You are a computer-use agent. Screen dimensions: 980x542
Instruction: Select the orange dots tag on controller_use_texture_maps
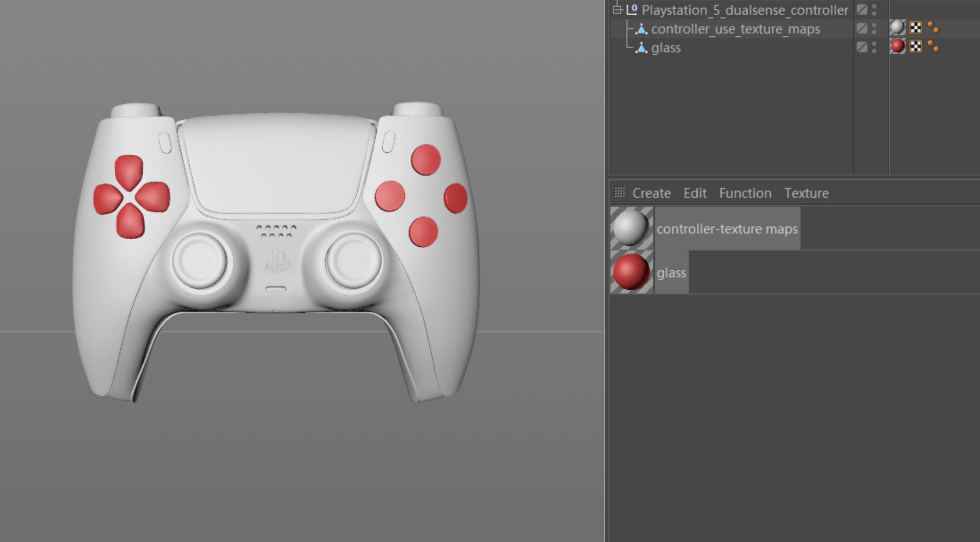(x=934, y=28)
